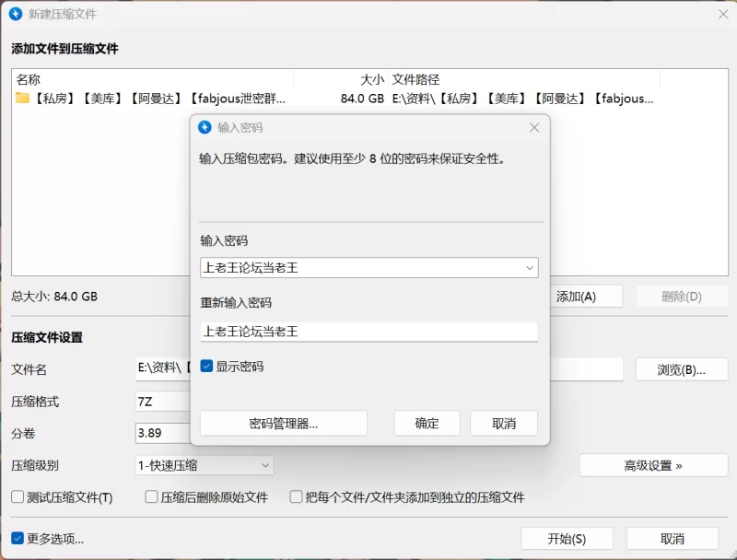Click the Delete (D) button
The height and width of the screenshot is (560, 737).
[682, 297]
